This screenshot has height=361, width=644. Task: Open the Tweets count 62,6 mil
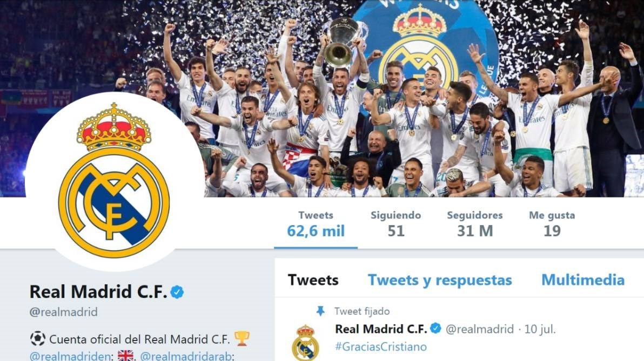tap(316, 224)
